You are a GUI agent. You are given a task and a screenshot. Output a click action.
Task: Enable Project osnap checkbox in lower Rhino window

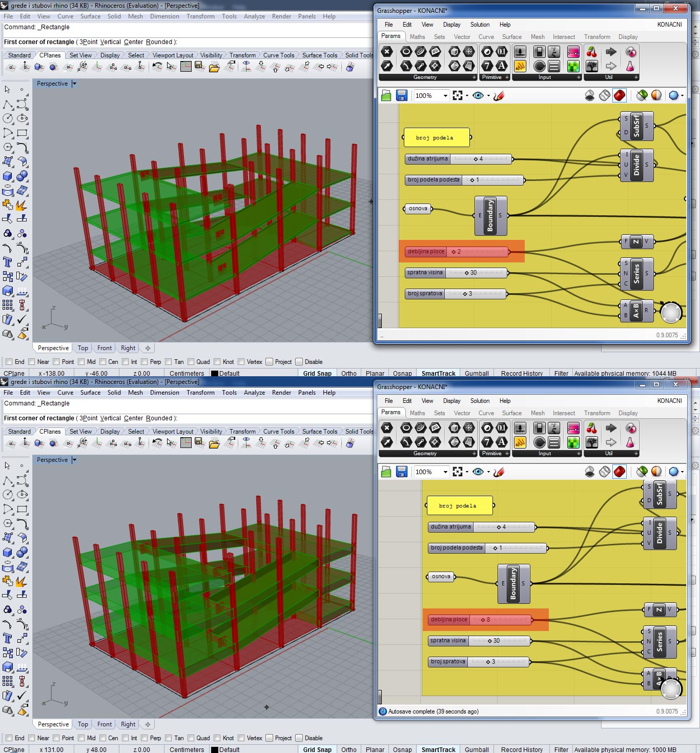270,738
